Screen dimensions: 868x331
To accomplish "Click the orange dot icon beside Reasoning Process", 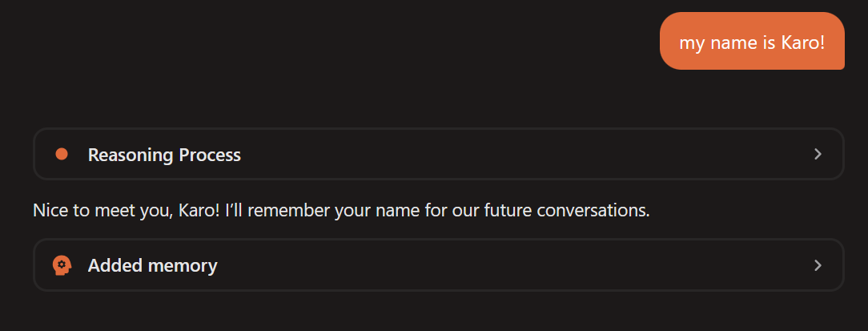I will coord(62,154).
